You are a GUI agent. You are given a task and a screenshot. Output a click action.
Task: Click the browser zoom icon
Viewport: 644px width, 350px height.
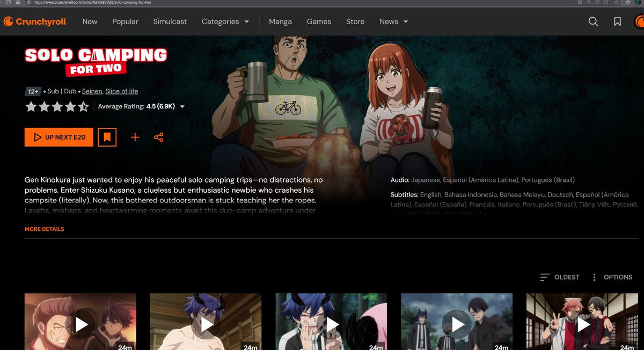coord(589,3)
